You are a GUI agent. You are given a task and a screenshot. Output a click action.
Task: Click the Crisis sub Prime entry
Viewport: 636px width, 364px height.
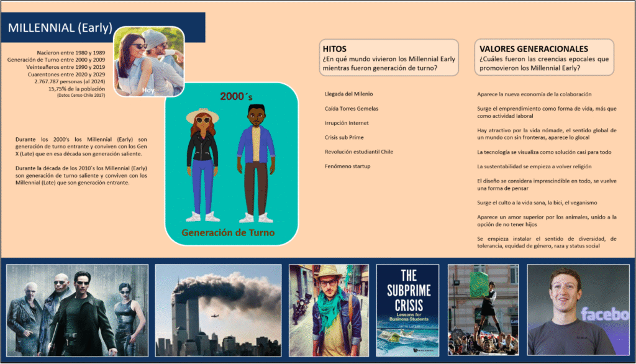(344, 137)
